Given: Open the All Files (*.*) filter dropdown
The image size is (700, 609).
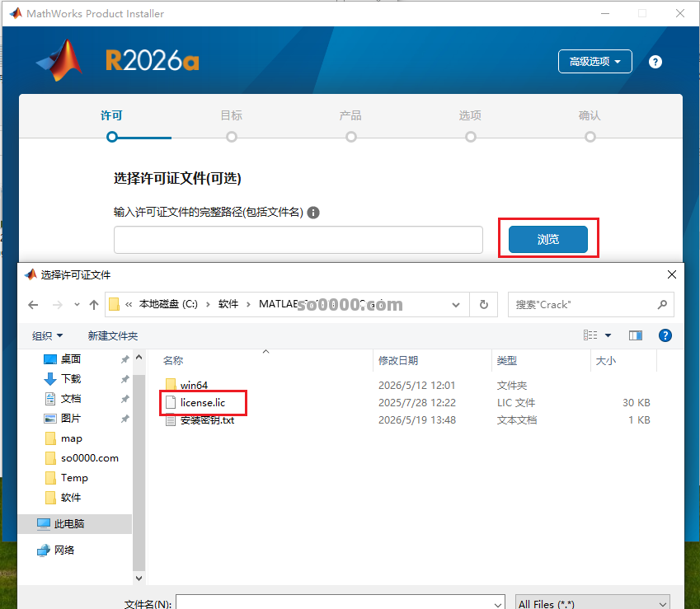Looking at the screenshot, I should click(x=593, y=603).
